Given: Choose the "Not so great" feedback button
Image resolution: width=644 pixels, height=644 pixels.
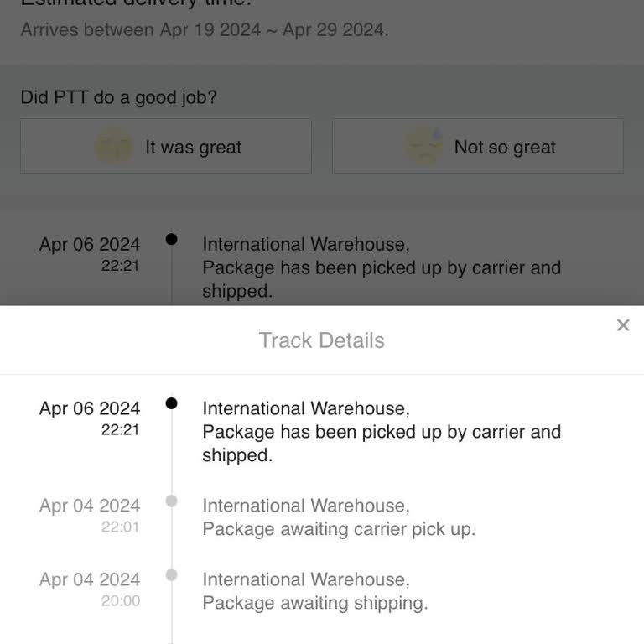Looking at the screenshot, I should [478, 147].
